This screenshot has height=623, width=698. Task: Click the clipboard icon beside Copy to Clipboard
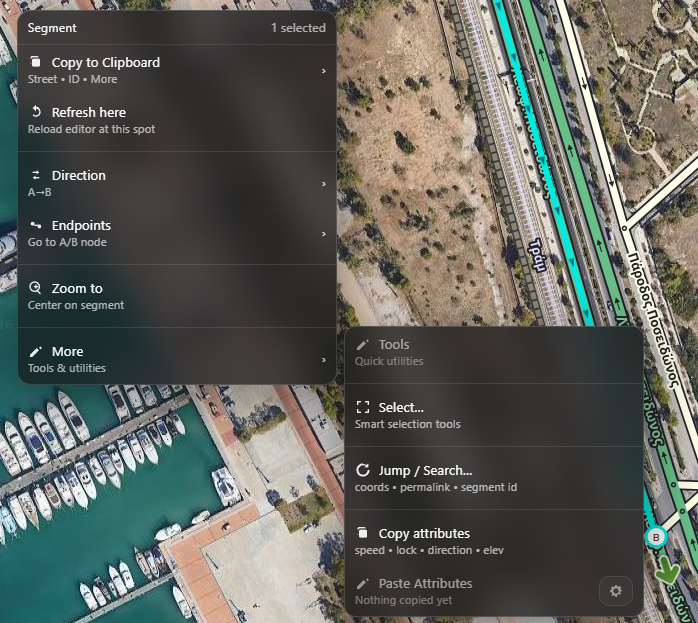(36, 62)
